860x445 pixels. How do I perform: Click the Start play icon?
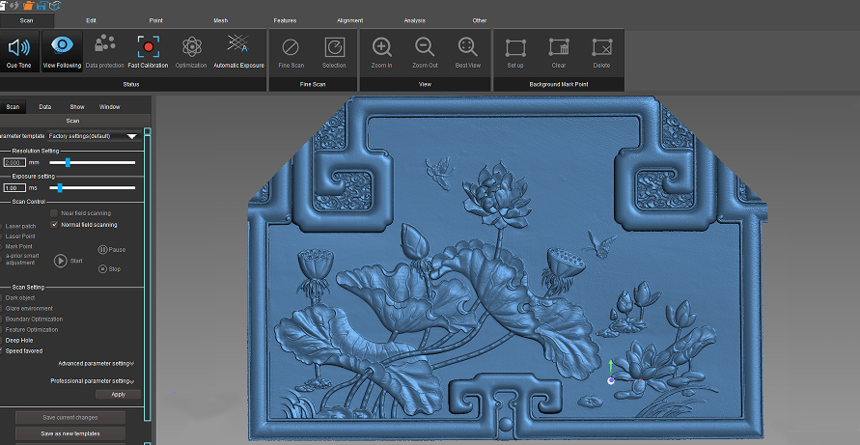60,261
